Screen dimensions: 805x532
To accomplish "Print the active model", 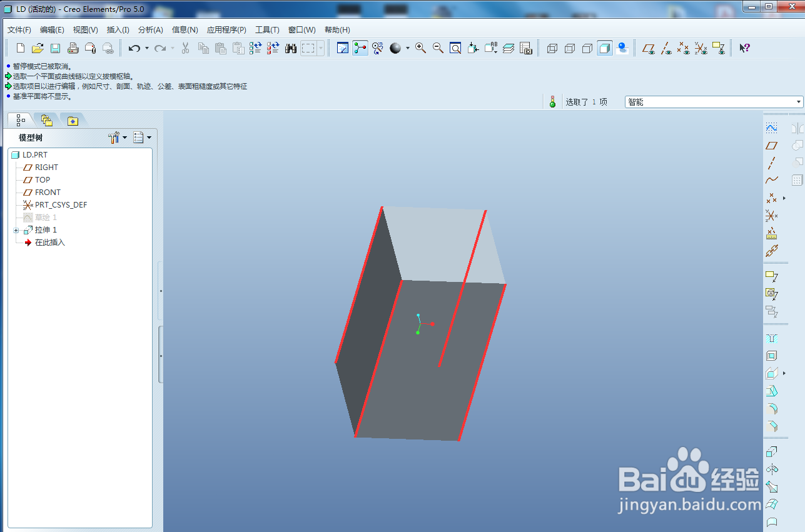I will click(73, 48).
